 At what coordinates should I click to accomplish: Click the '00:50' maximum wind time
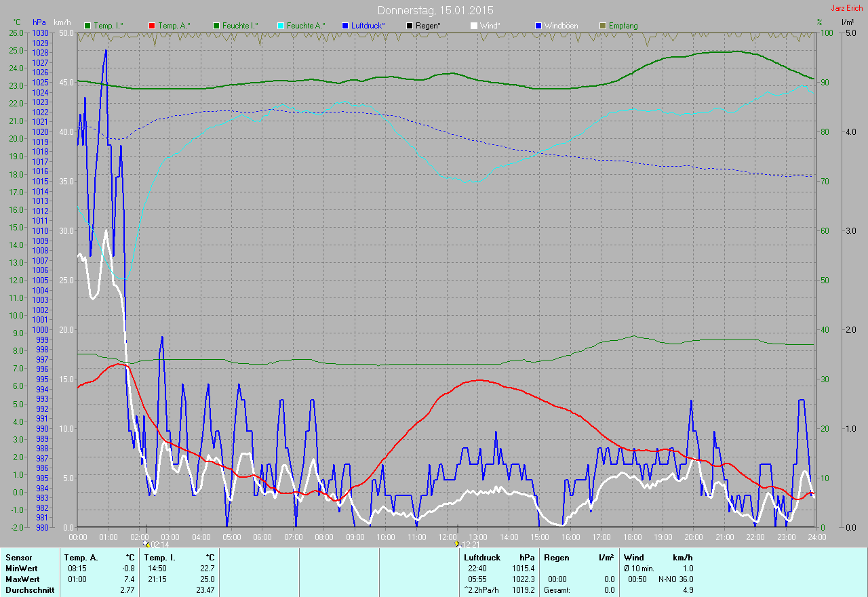[x=637, y=579]
